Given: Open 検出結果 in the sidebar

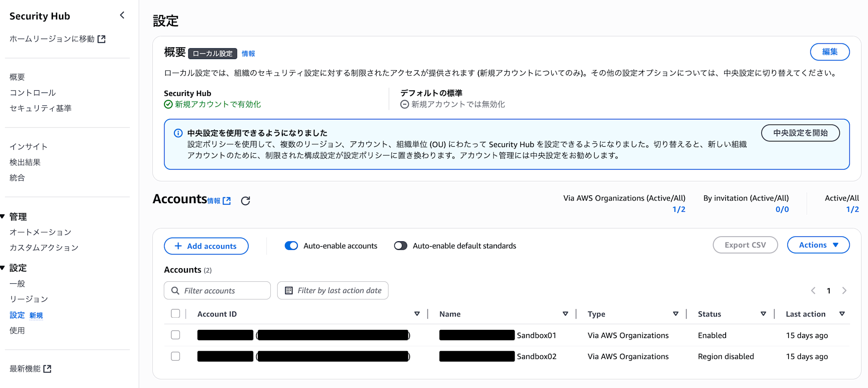Looking at the screenshot, I should (25, 162).
